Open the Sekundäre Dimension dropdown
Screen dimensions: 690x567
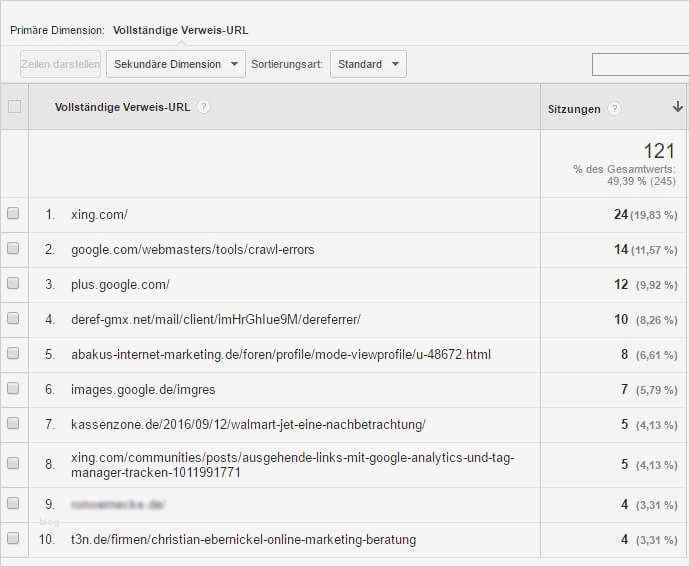[x=176, y=64]
